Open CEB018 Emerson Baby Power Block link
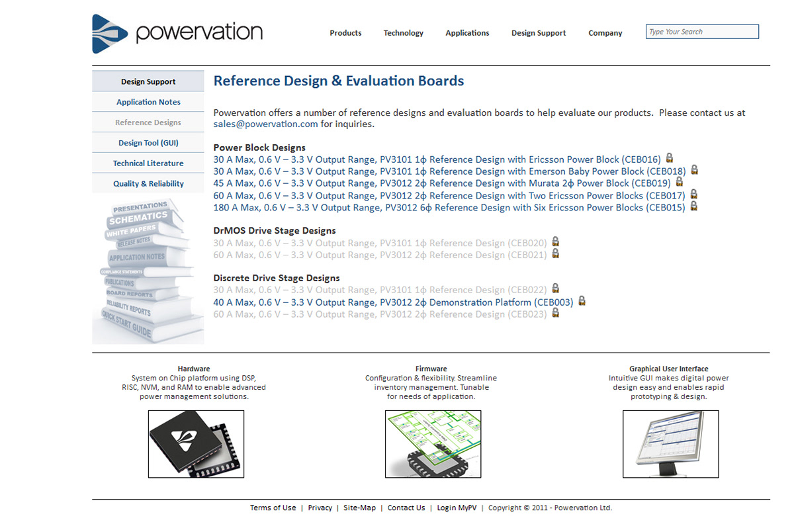 (449, 171)
